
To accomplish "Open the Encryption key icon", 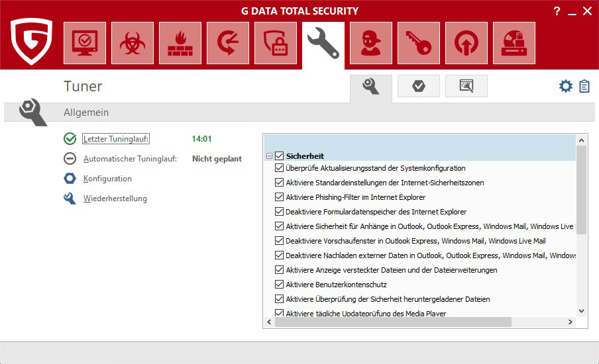I will click(x=419, y=43).
